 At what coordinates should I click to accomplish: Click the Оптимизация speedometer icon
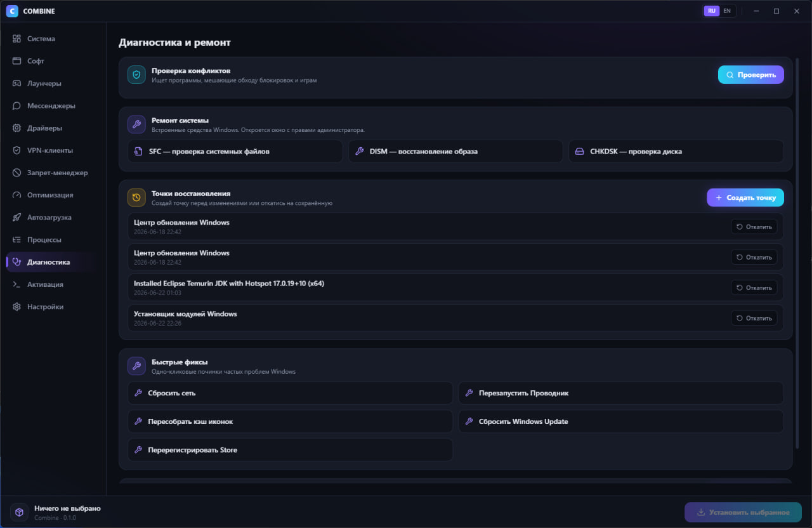pos(16,195)
